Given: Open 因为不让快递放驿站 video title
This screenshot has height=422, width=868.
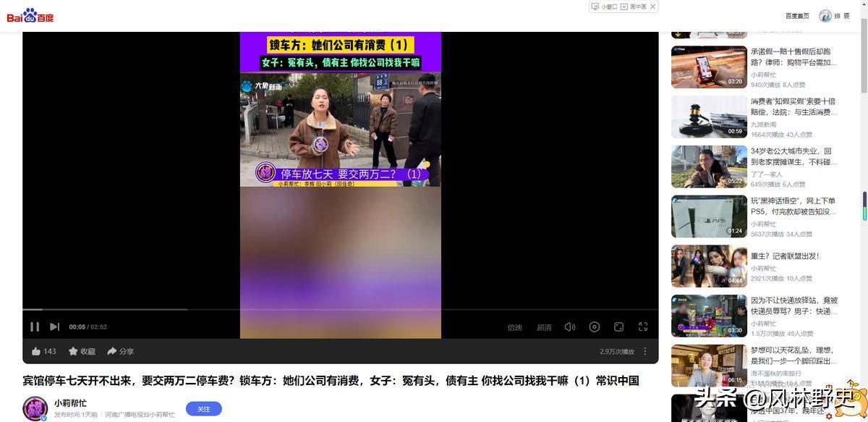Looking at the screenshot, I should (x=794, y=305).
